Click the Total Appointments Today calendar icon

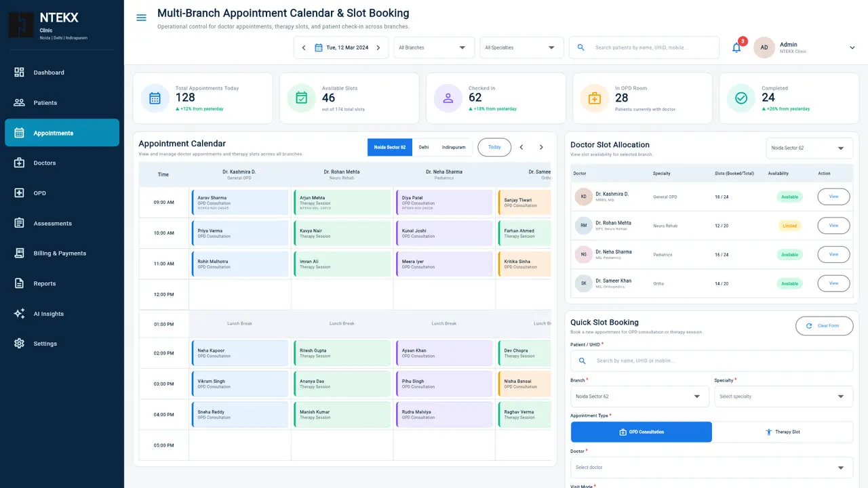pyautogui.click(x=155, y=98)
